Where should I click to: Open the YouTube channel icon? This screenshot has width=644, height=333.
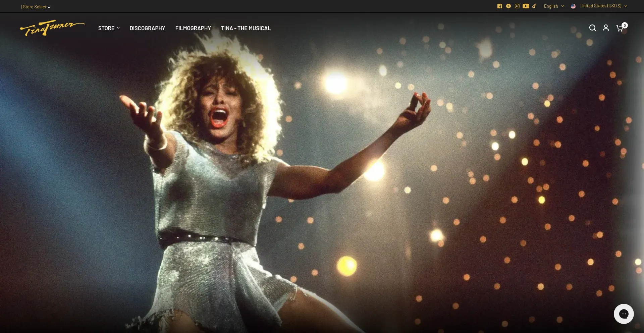tap(526, 6)
